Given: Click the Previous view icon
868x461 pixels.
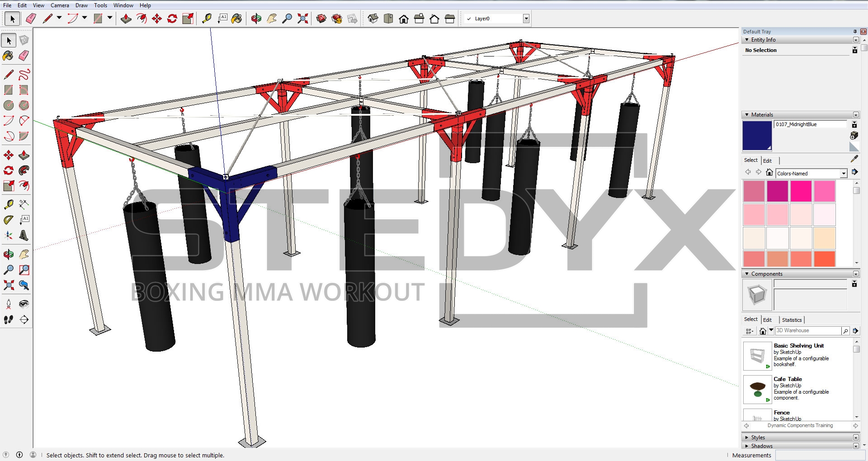Looking at the screenshot, I should 24,285.
